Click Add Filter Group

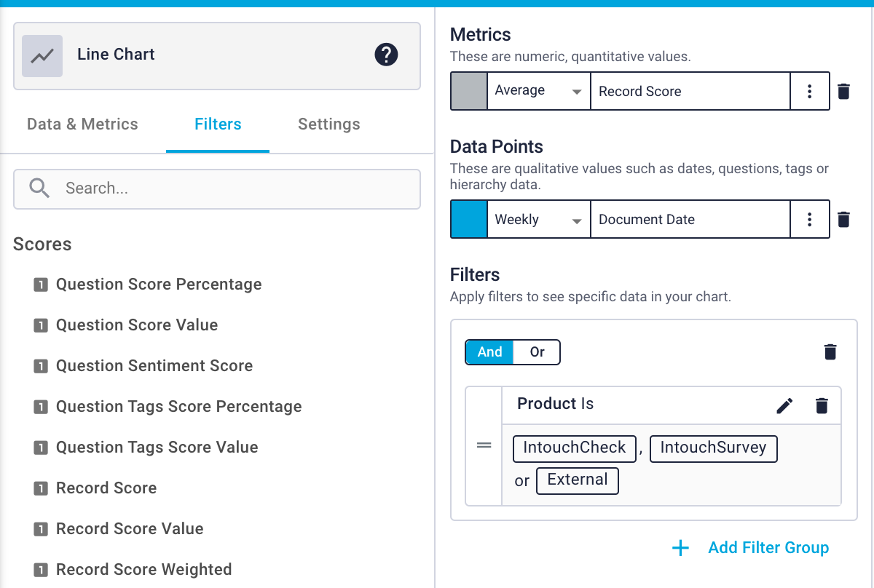click(x=750, y=547)
